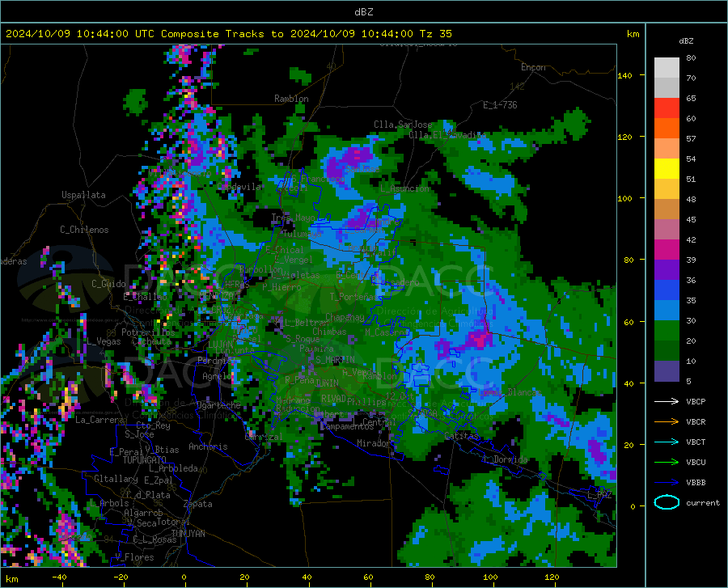This screenshot has height=588, width=728.
Task: Click the white VBCP arrow legend icon
Action: pos(667,401)
